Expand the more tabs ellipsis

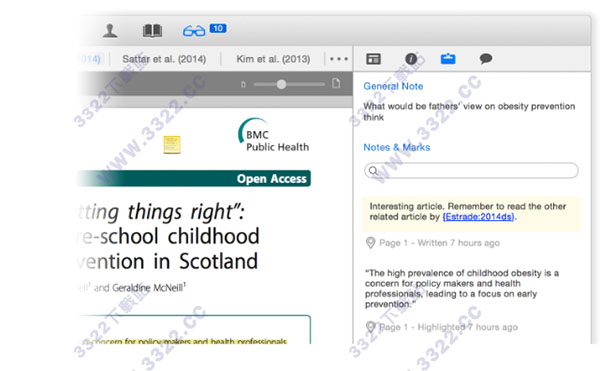click(339, 59)
